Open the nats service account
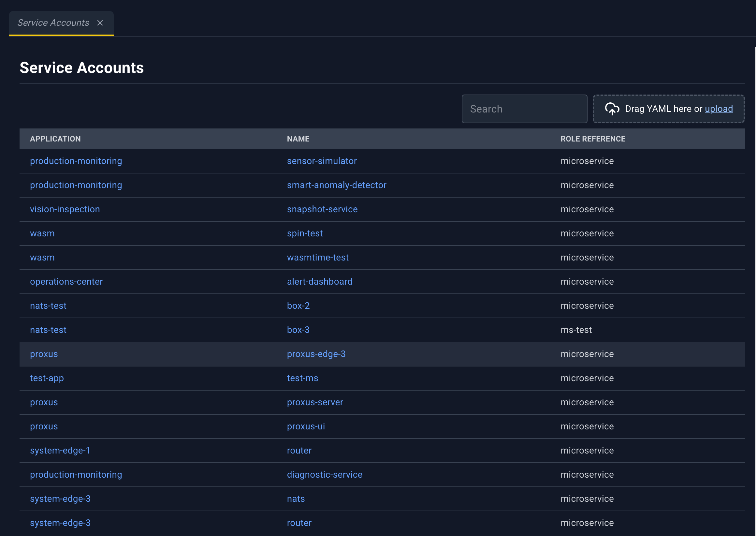This screenshot has height=536, width=756. point(296,499)
